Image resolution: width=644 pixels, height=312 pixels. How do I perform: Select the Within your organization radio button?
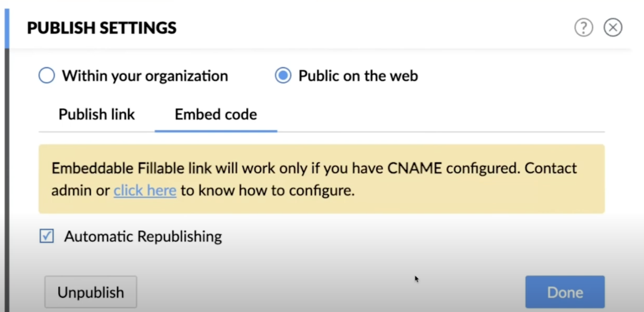click(x=47, y=75)
